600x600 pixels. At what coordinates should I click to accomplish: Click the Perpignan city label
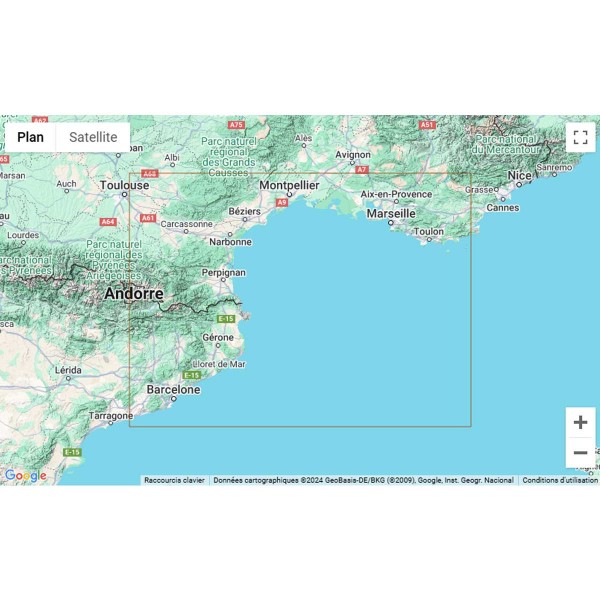point(222,272)
